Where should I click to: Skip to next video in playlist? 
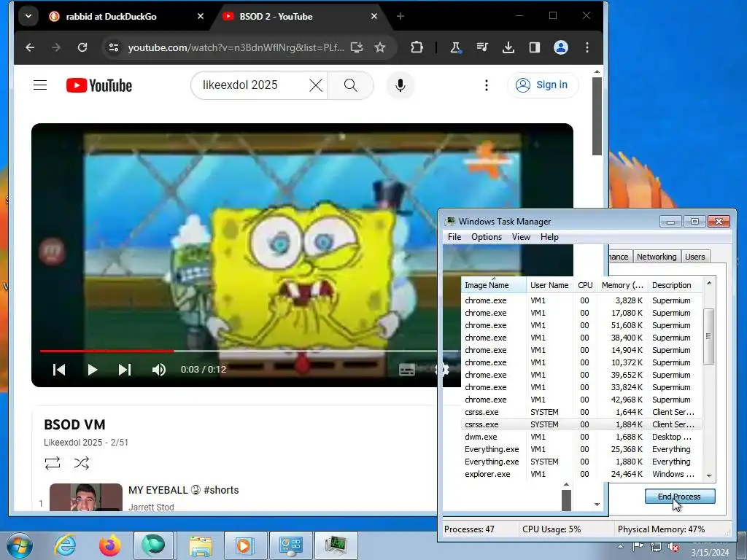[124, 370]
